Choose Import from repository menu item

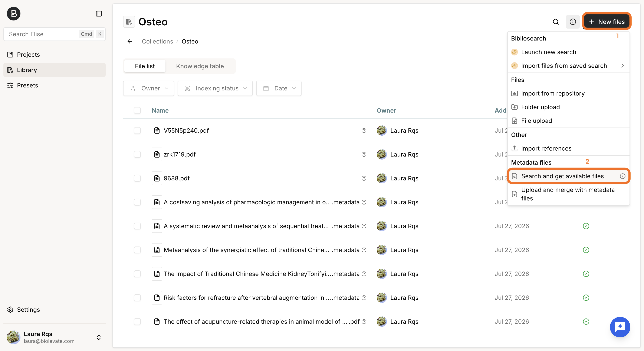568,93
